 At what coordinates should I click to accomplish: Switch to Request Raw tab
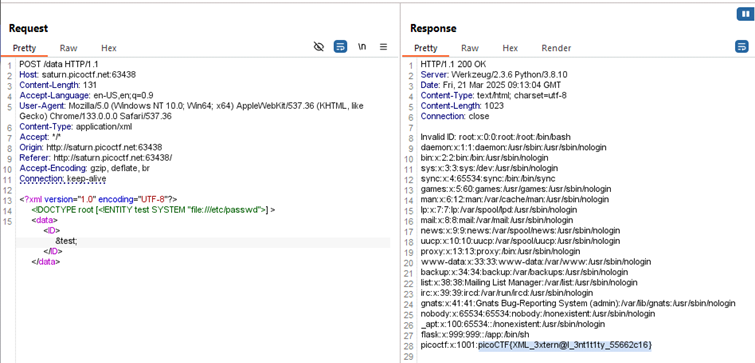(x=68, y=48)
